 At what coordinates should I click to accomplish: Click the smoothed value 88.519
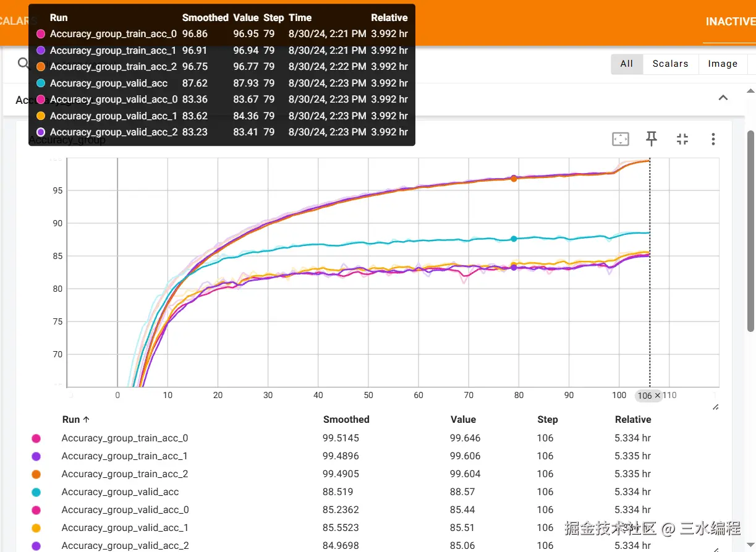click(x=338, y=492)
